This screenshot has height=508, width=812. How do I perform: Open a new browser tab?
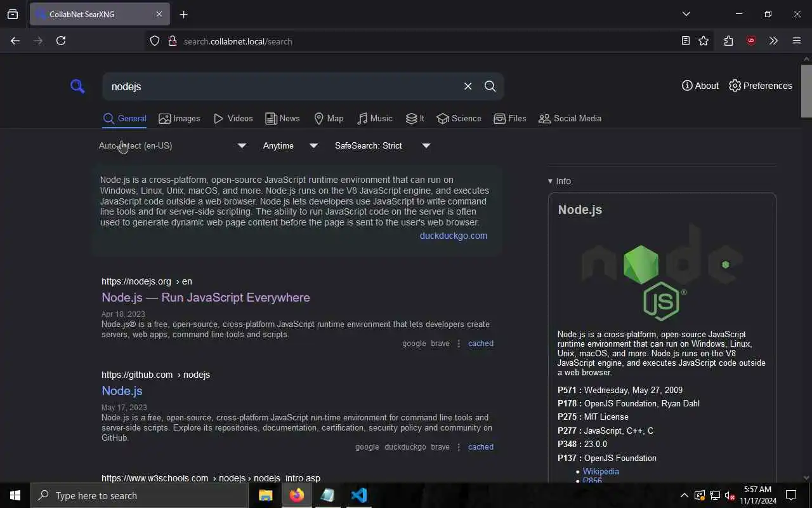coord(183,14)
